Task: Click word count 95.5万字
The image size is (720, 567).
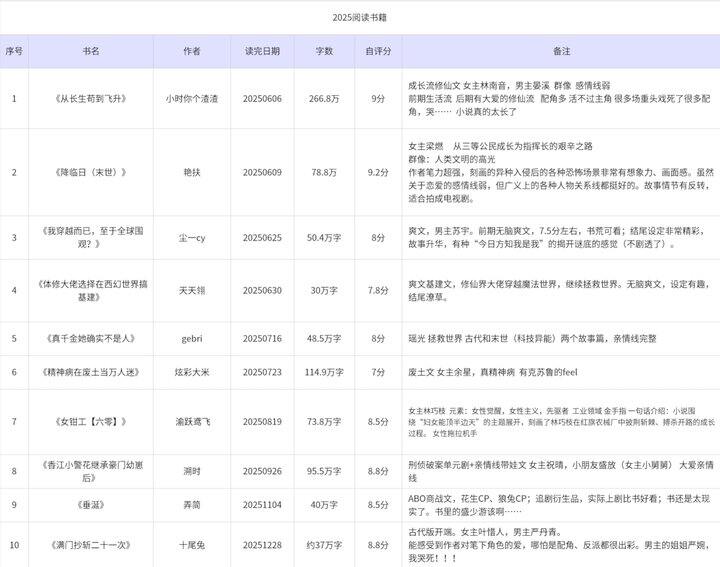Action: [324, 472]
